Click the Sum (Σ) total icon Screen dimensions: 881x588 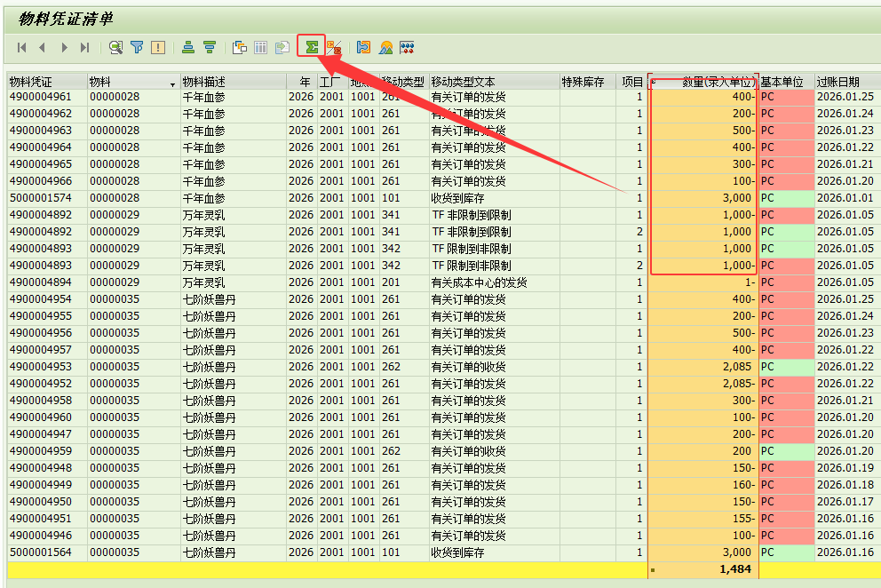click(x=311, y=47)
